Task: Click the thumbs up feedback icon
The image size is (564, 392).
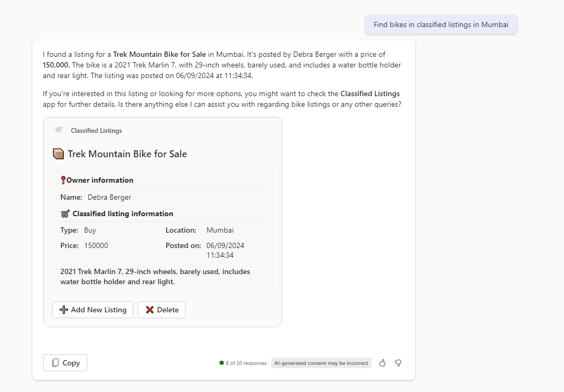Action: click(382, 363)
